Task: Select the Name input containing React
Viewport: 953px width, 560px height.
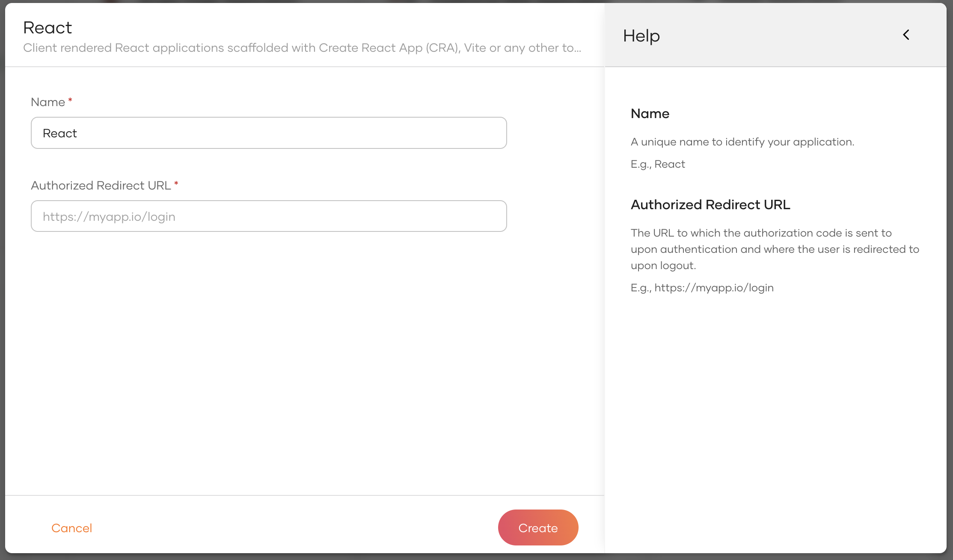Action: [269, 133]
